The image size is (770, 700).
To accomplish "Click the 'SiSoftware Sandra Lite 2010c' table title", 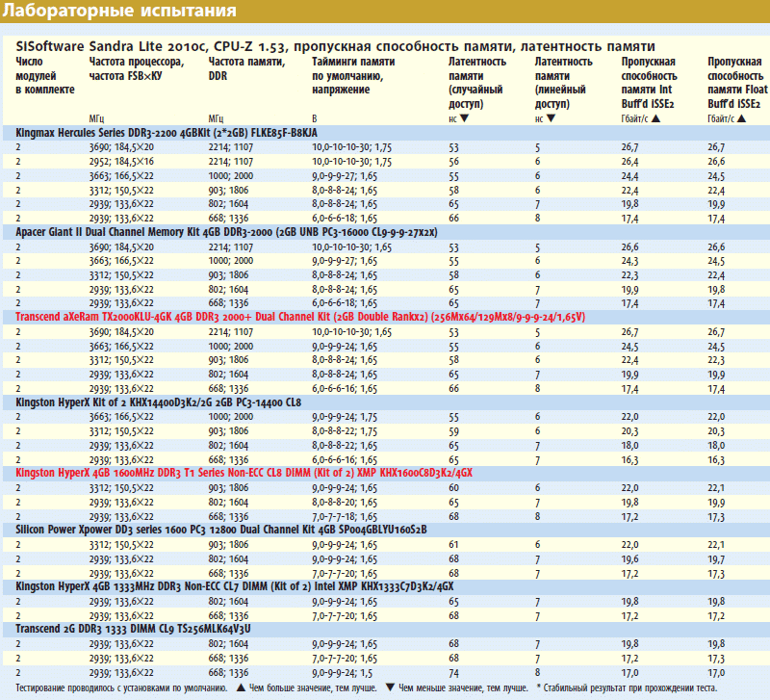I will pos(335,46).
